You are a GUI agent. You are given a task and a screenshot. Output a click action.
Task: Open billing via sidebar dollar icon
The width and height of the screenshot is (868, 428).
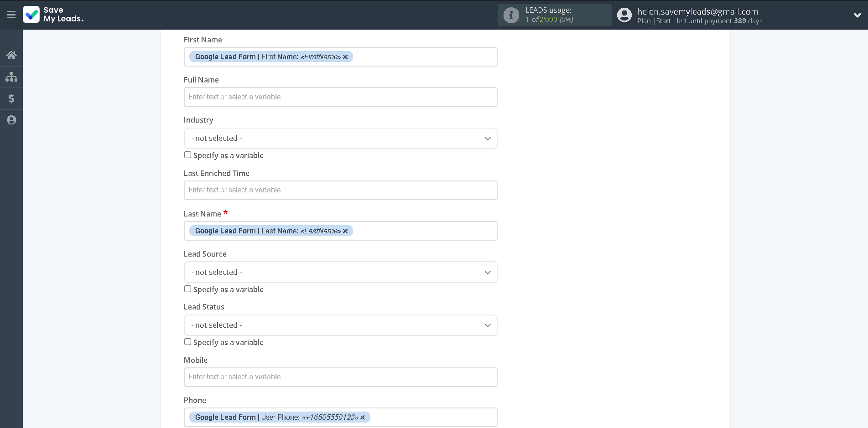[x=11, y=98]
